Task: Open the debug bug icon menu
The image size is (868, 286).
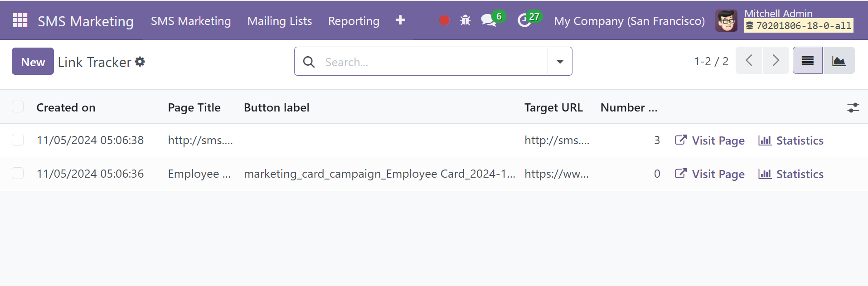Action: pos(465,20)
